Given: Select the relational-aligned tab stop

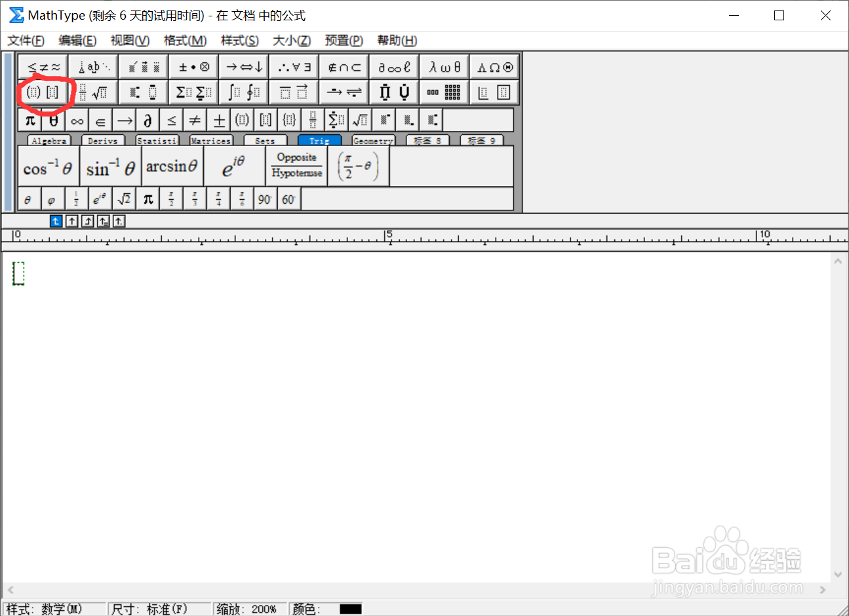Looking at the screenshot, I should click(x=103, y=221).
